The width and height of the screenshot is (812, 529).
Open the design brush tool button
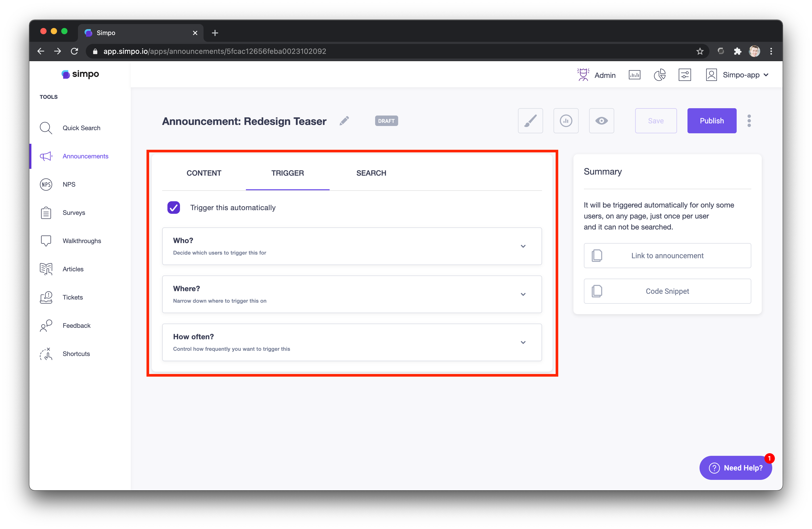tap(530, 121)
